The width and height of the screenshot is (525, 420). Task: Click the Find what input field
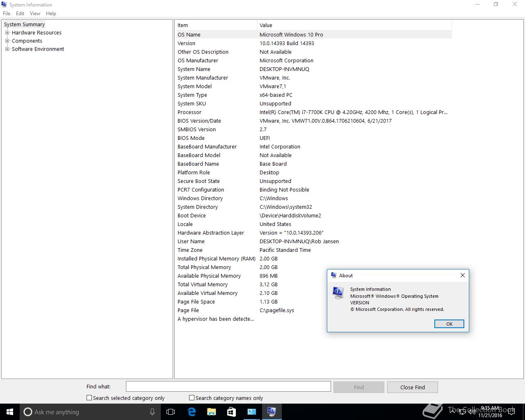coord(228,386)
